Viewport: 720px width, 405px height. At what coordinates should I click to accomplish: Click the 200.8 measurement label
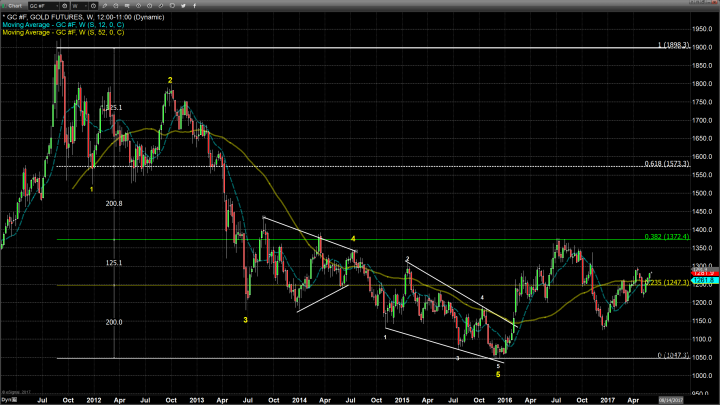click(x=114, y=203)
